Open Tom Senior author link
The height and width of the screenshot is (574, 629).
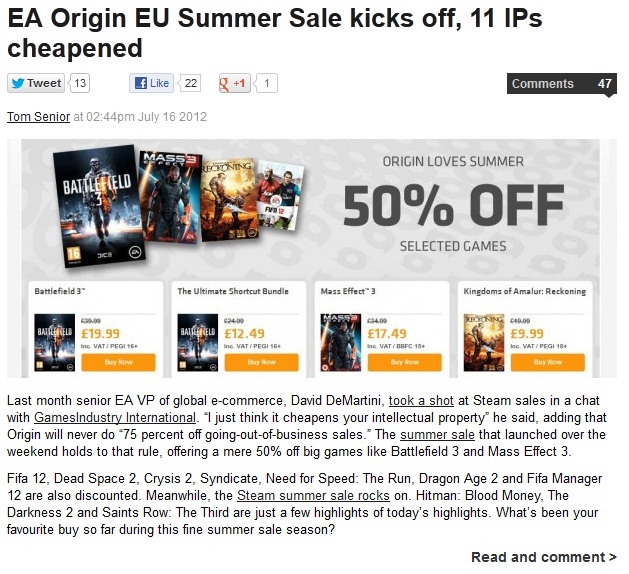point(39,117)
